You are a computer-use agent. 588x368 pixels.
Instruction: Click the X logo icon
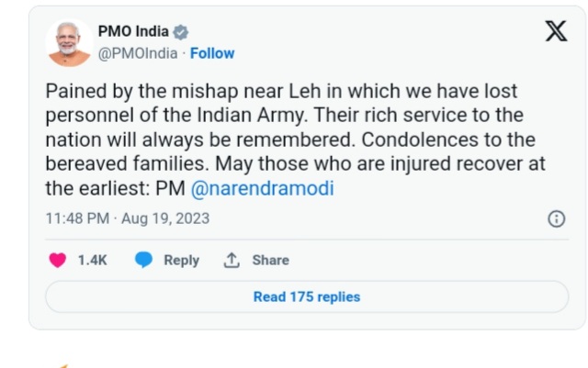click(556, 31)
